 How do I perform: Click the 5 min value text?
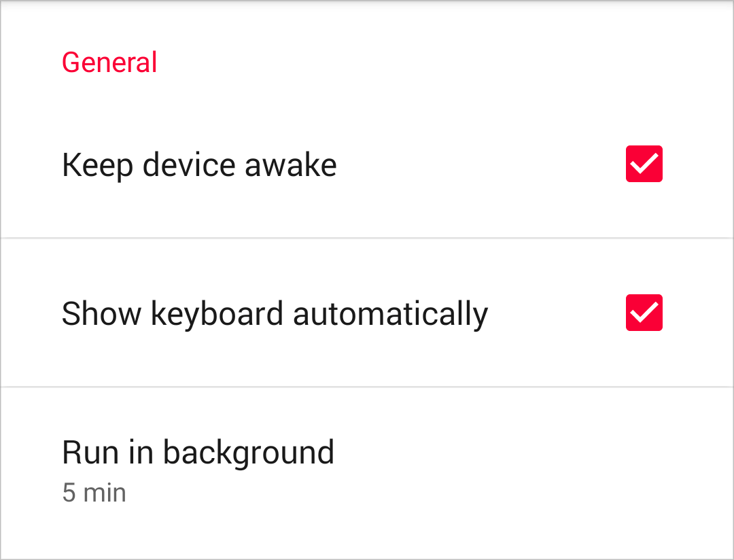click(x=94, y=493)
